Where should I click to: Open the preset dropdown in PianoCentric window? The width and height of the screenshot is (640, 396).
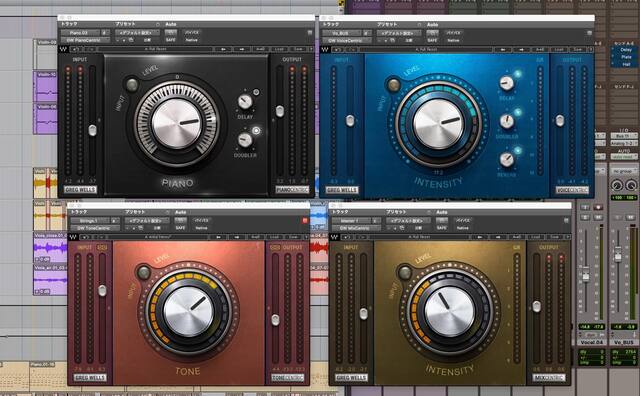(x=138, y=33)
